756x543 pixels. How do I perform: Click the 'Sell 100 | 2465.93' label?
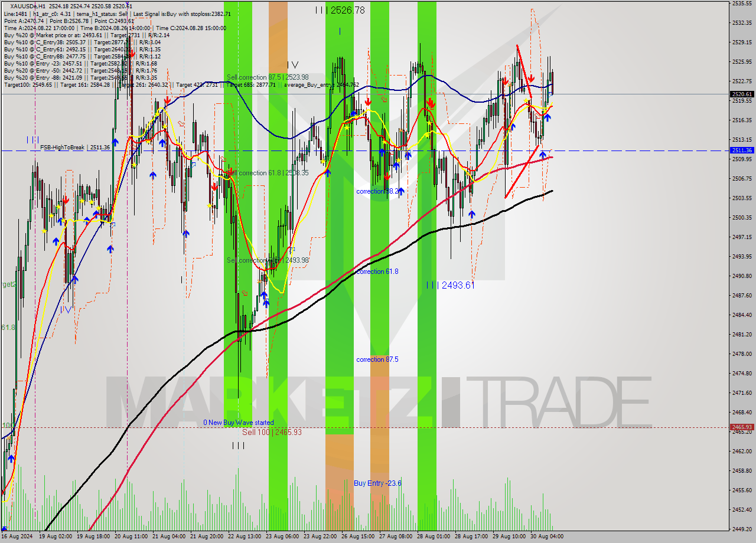click(x=272, y=432)
